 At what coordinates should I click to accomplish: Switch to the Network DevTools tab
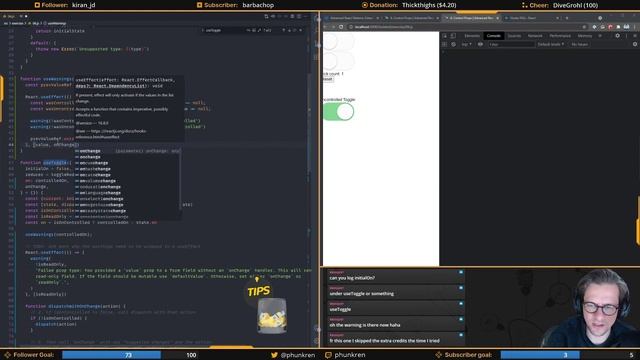coord(535,36)
